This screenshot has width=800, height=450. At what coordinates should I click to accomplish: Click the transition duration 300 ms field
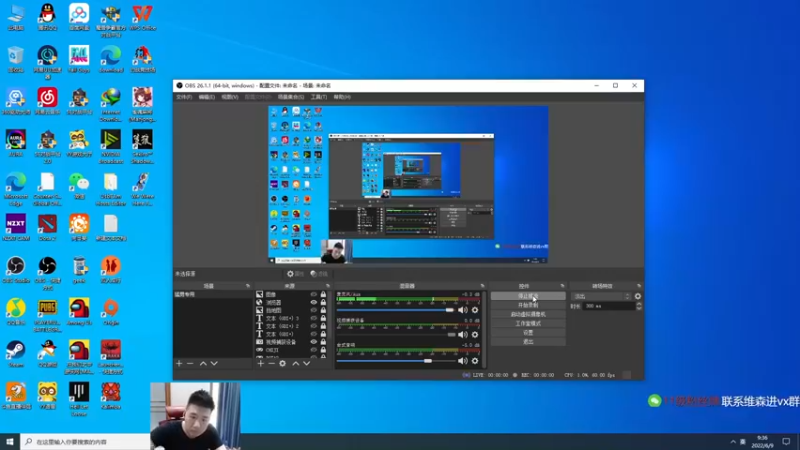click(x=608, y=306)
